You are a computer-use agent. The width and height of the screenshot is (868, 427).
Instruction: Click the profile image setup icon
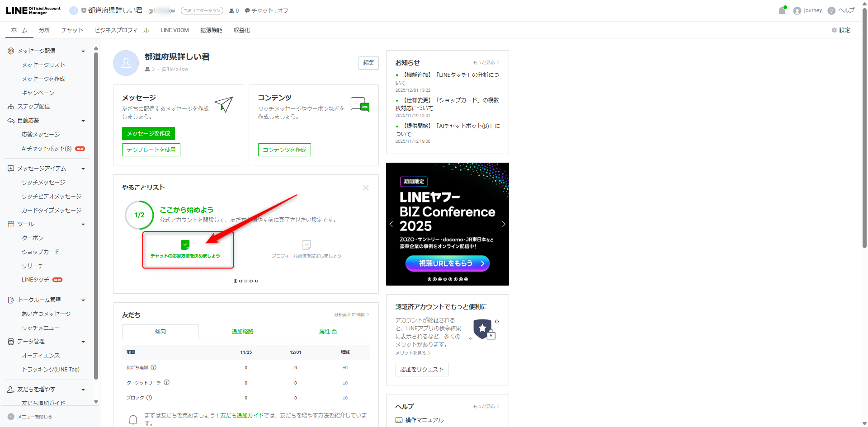pyautogui.click(x=307, y=245)
